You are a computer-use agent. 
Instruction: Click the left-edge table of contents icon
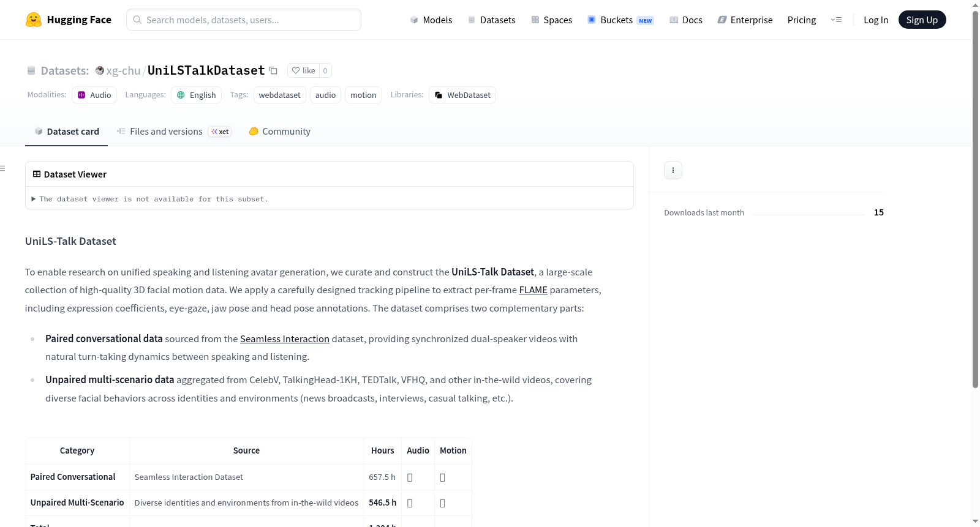point(2,168)
